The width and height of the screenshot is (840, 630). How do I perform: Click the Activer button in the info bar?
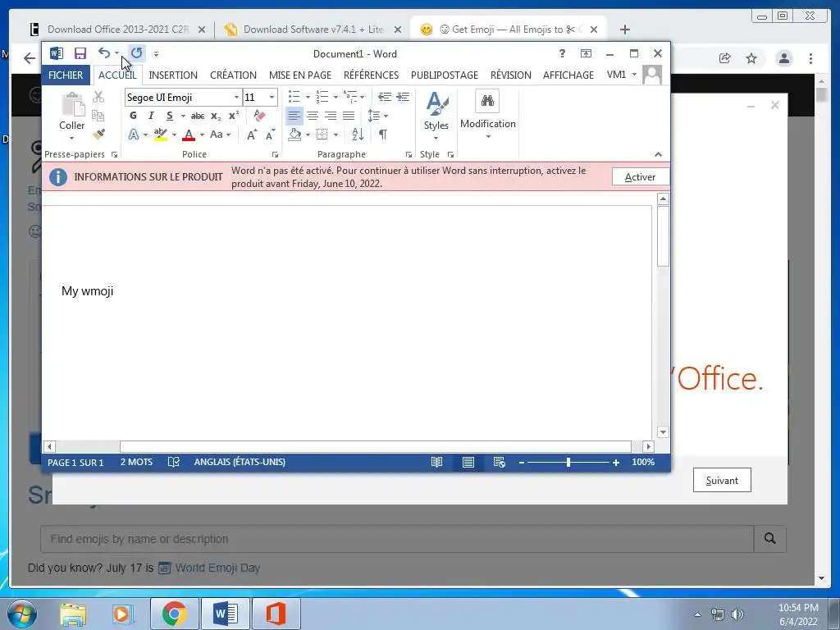point(640,177)
